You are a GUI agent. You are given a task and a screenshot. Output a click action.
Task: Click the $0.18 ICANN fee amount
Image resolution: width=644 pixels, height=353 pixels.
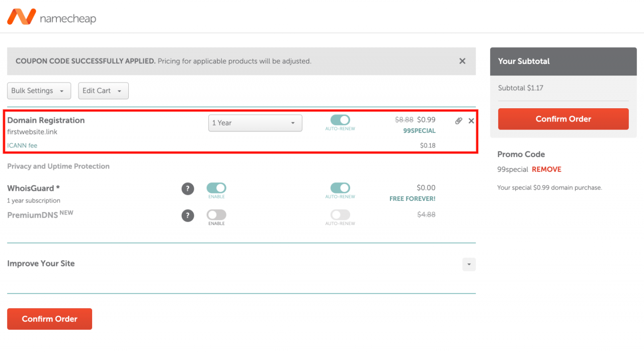tap(428, 146)
